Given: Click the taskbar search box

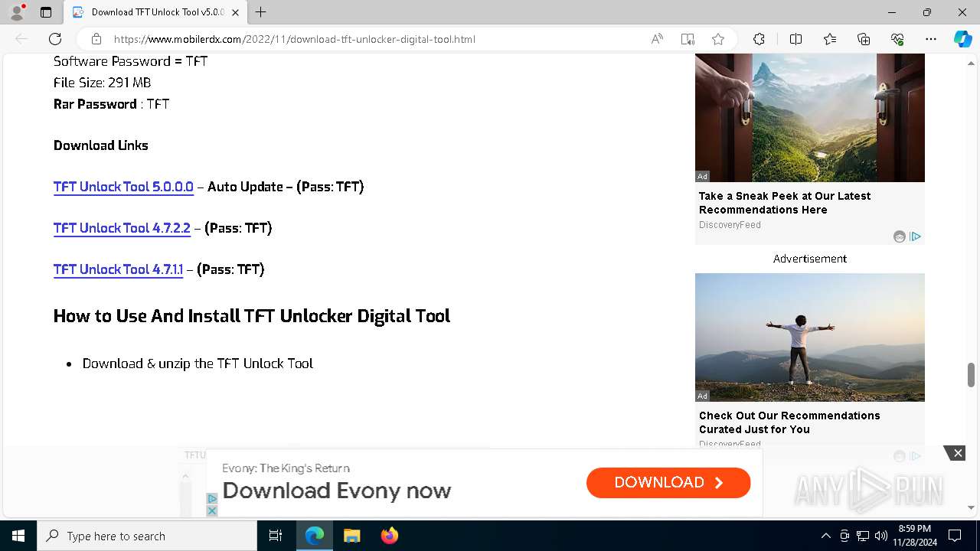Looking at the screenshot, I should click(x=147, y=536).
